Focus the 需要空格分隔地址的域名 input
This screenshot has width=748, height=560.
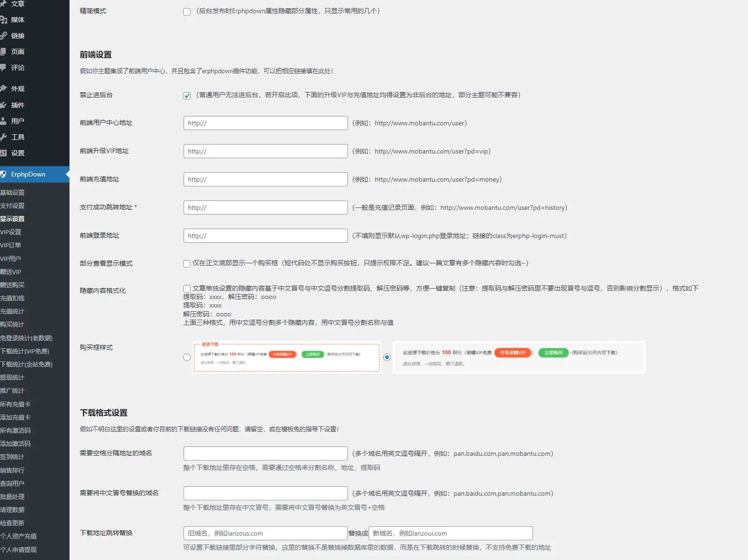pos(266,453)
